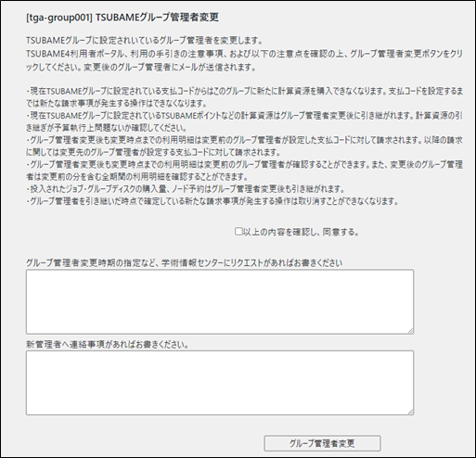Click the TSUBAMEグループ管理者変更 page heading
476x458 pixels.
pyautogui.click(x=157, y=18)
